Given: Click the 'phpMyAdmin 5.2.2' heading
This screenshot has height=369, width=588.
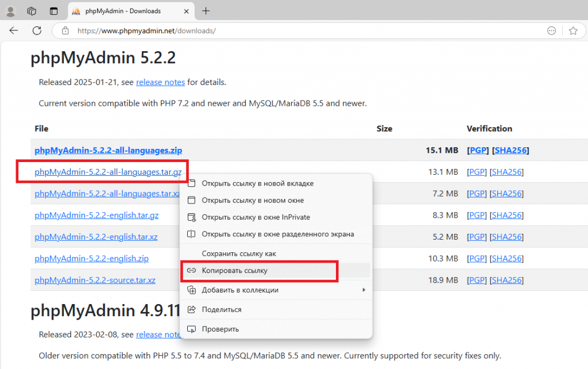Looking at the screenshot, I should coord(103,58).
